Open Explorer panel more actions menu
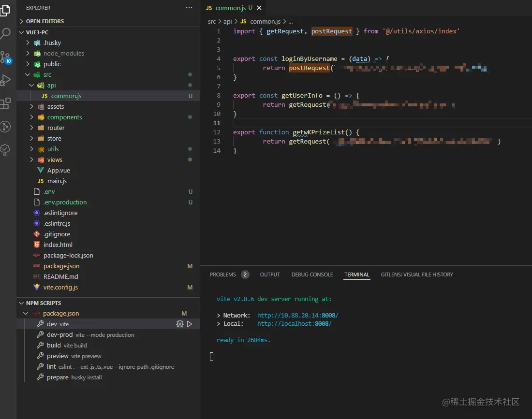Screen dimensions: 532x419 pos(189,8)
